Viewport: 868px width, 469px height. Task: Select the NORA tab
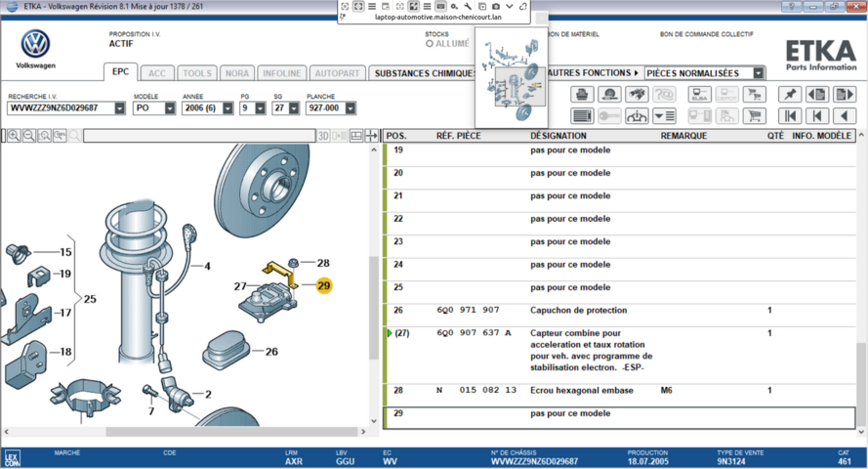pos(237,73)
